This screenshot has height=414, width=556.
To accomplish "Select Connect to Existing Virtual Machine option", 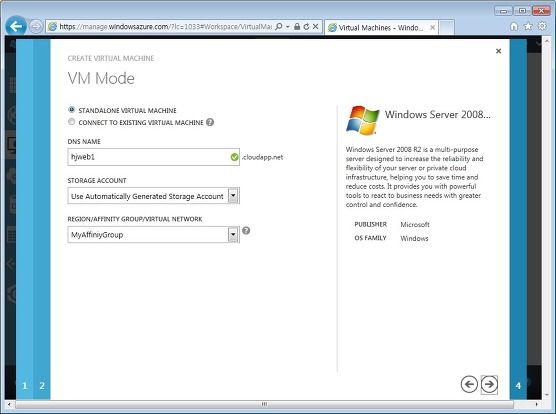I will pyautogui.click(x=72, y=122).
